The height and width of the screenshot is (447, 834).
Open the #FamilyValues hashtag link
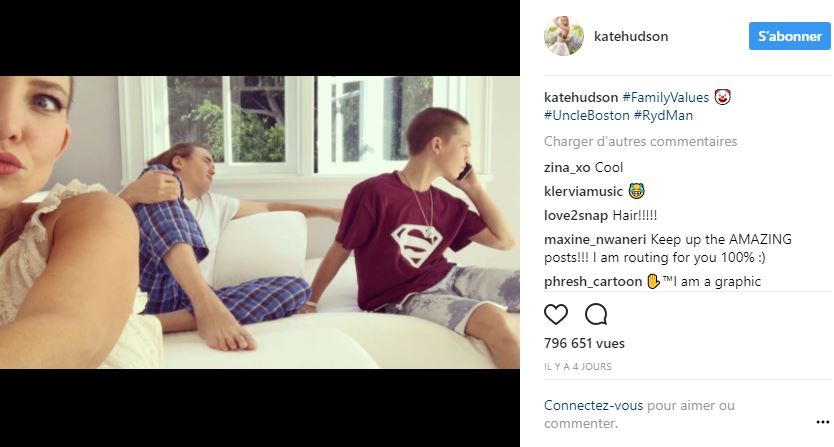(665, 97)
